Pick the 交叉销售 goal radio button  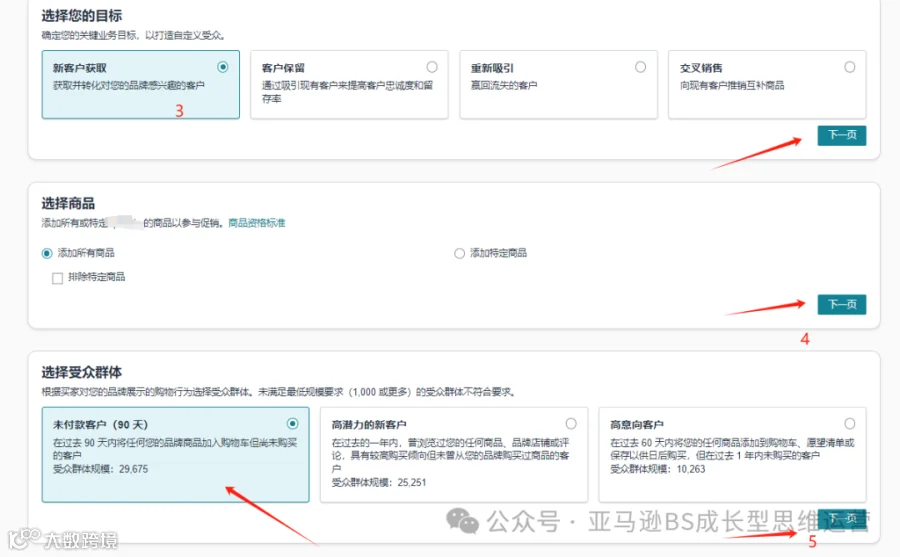click(849, 67)
